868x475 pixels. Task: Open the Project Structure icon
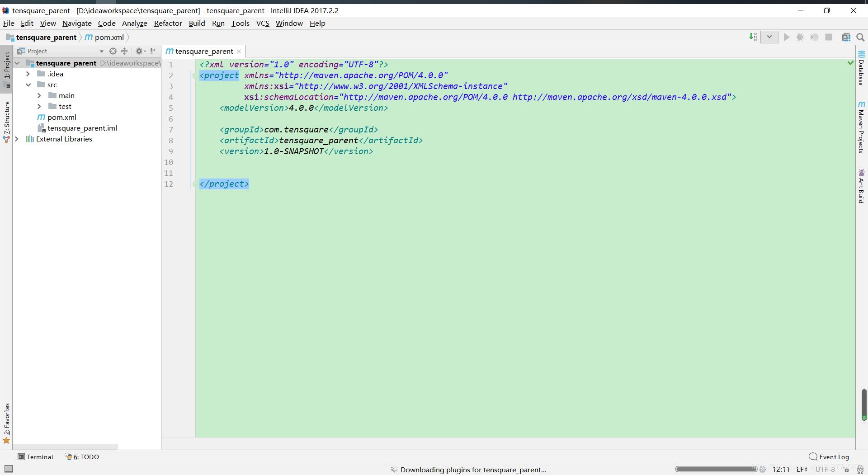pos(846,37)
